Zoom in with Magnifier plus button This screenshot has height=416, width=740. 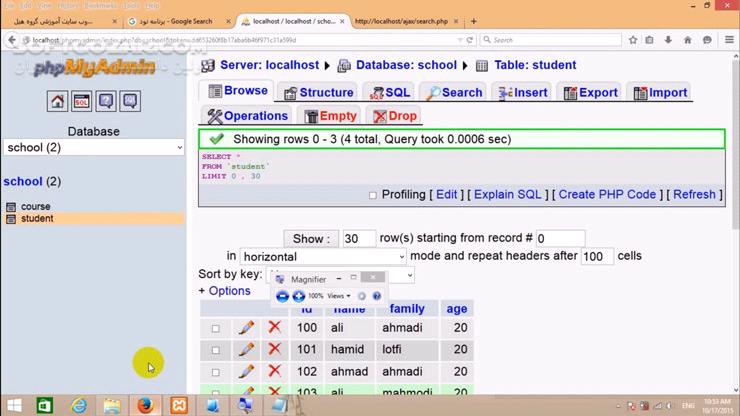299,296
